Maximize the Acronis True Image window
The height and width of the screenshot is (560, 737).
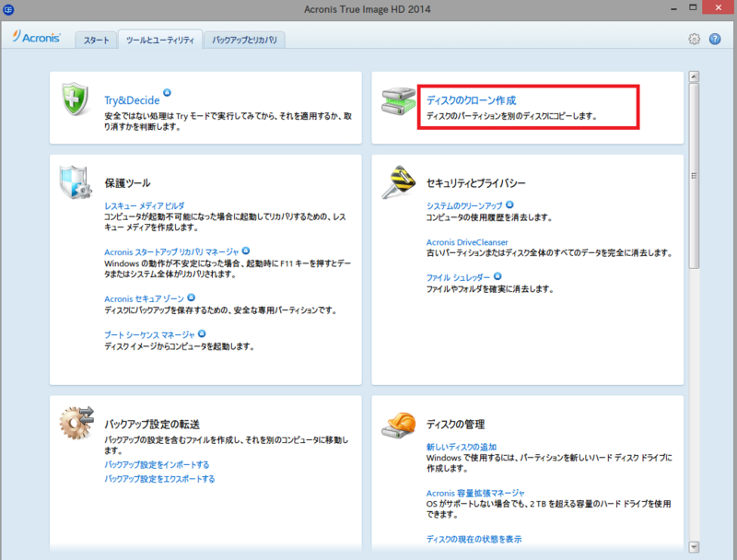point(693,7)
